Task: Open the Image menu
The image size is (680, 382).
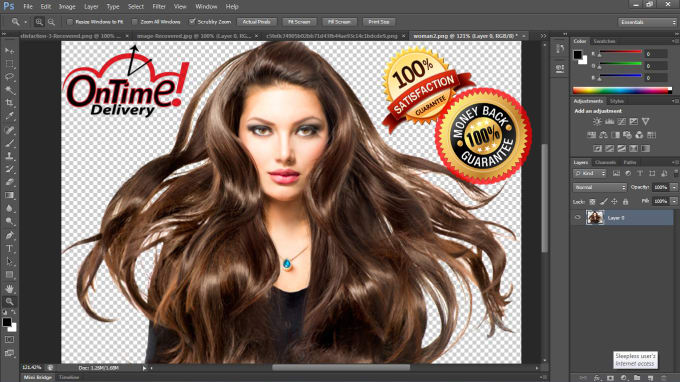Action: tap(67, 7)
